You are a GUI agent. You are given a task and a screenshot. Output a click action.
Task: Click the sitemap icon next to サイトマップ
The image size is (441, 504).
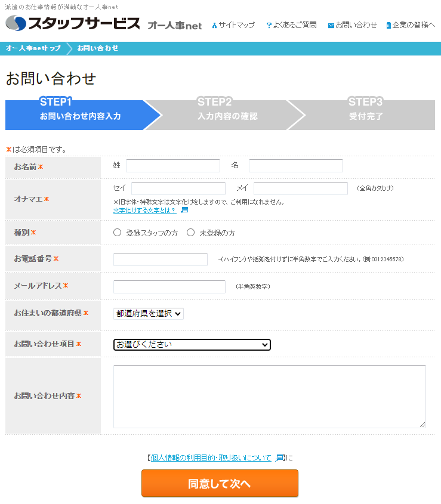tap(215, 26)
